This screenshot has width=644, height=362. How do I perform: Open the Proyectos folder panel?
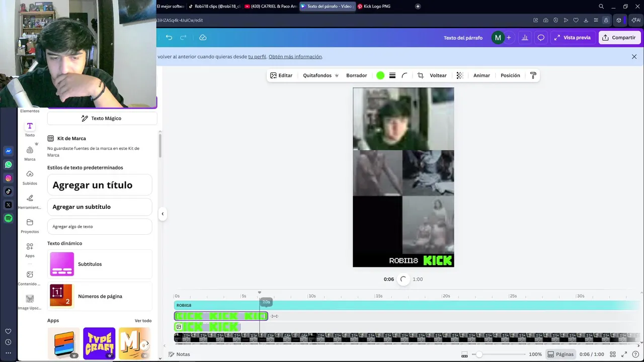30,226
